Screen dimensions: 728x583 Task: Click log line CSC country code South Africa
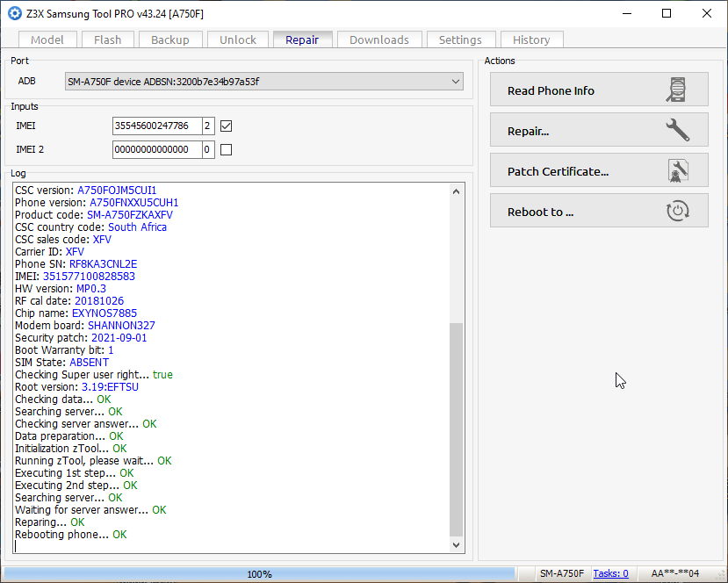coord(90,227)
